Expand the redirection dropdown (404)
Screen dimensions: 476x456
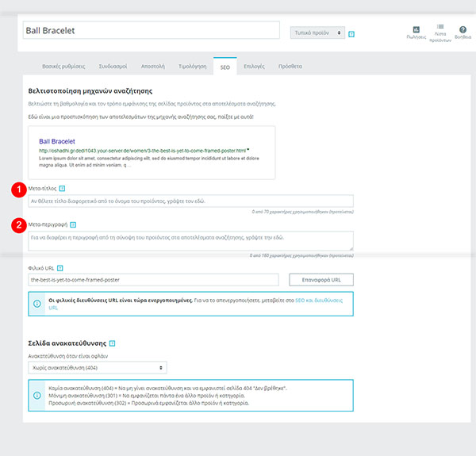pyautogui.click(x=98, y=367)
